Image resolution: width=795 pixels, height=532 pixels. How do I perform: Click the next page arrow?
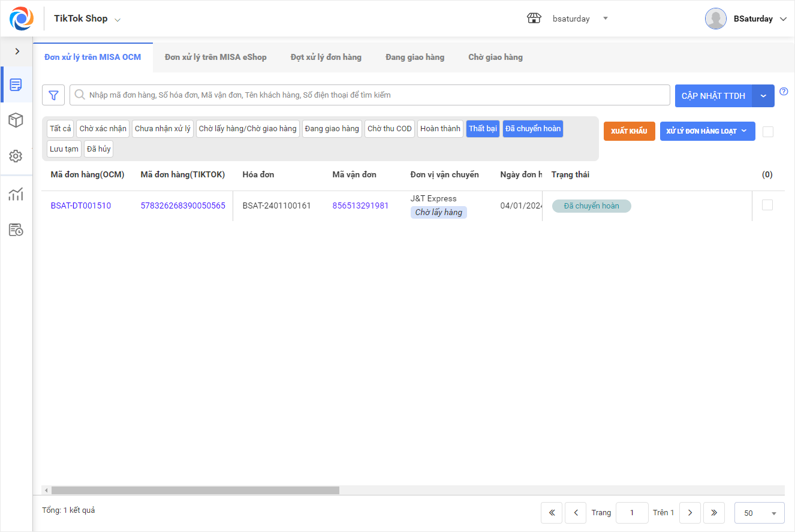coord(690,513)
